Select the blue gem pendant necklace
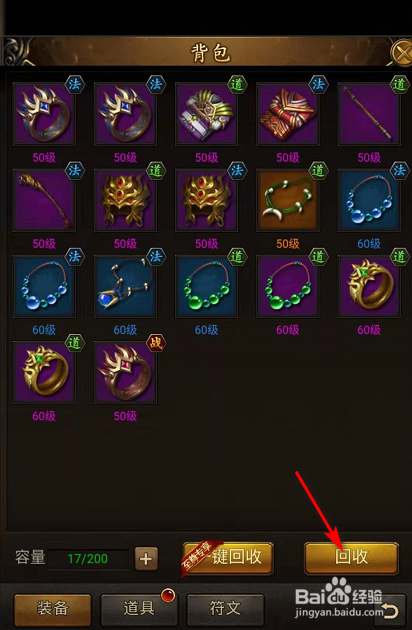 (x=125, y=287)
